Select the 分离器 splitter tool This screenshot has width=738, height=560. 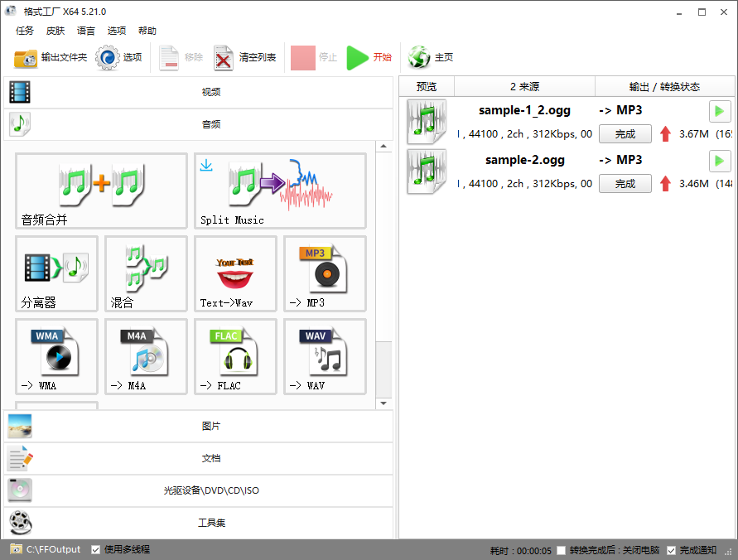56,274
